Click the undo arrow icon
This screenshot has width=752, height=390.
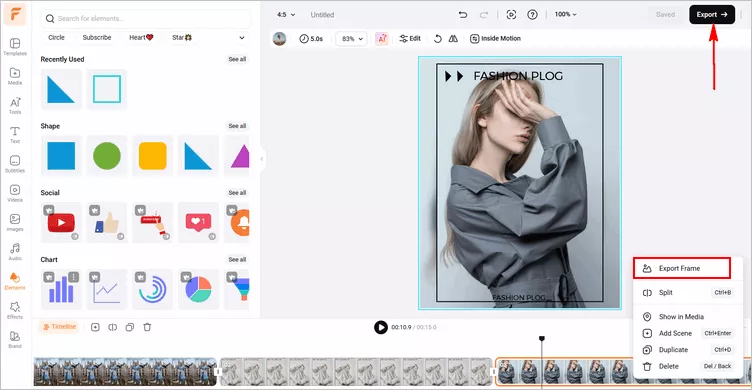click(x=463, y=14)
